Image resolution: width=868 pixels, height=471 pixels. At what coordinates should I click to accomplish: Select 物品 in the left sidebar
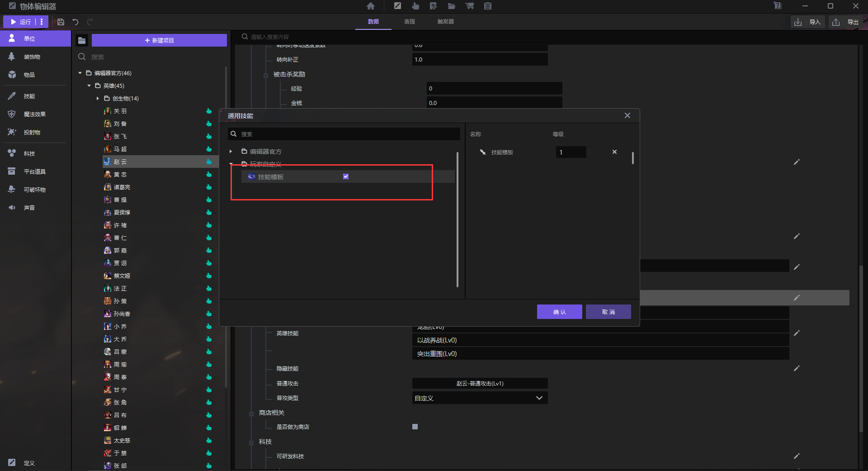(x=35, y=75)
